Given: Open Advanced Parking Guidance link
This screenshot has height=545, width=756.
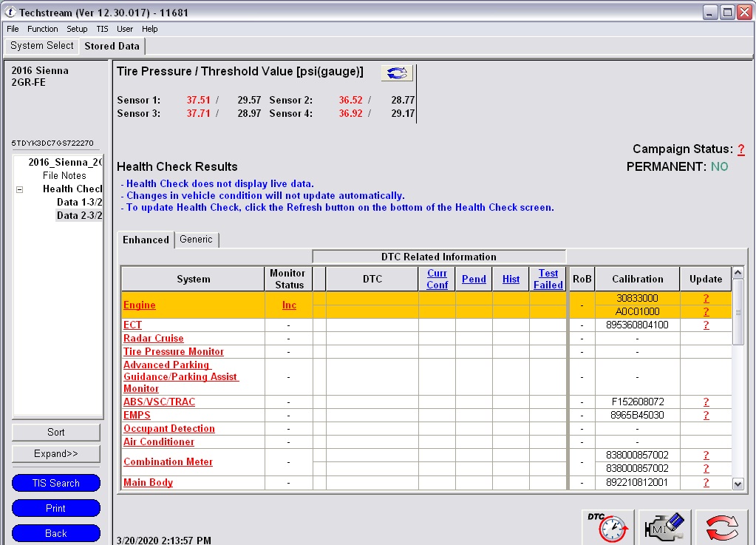Looking at the screenshot, I should 181,376.
